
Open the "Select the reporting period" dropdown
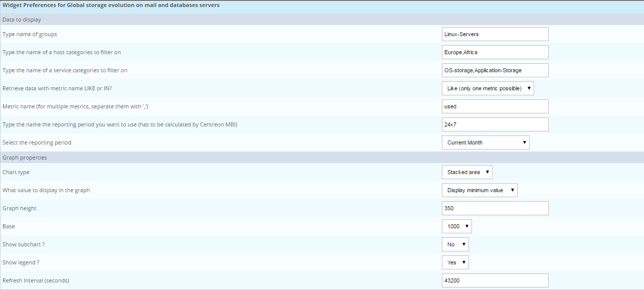(485, 142)
